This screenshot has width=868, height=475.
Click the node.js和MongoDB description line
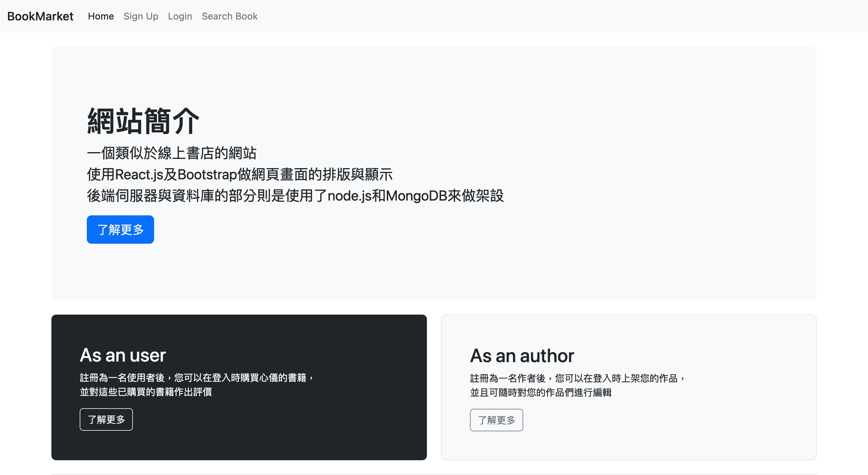295,196
